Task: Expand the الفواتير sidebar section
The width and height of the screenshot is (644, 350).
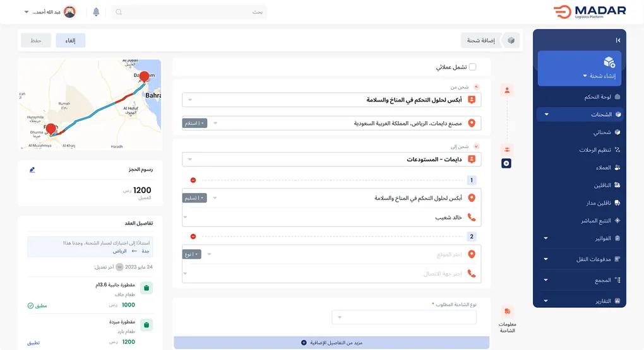Action: pyautogui.click(x=583, y=238)
